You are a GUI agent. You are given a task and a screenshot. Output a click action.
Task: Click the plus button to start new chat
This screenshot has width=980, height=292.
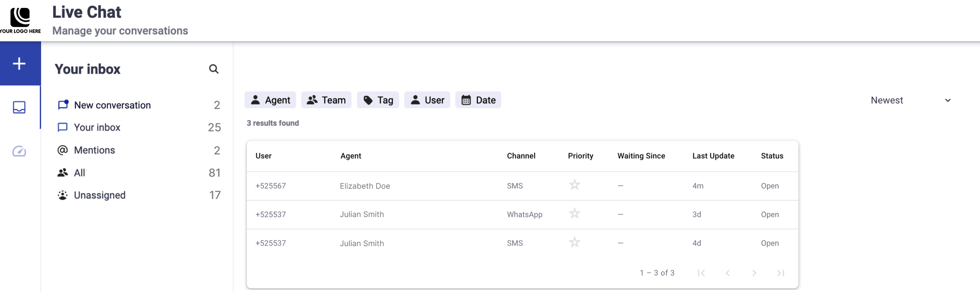(x=19, y=64)
